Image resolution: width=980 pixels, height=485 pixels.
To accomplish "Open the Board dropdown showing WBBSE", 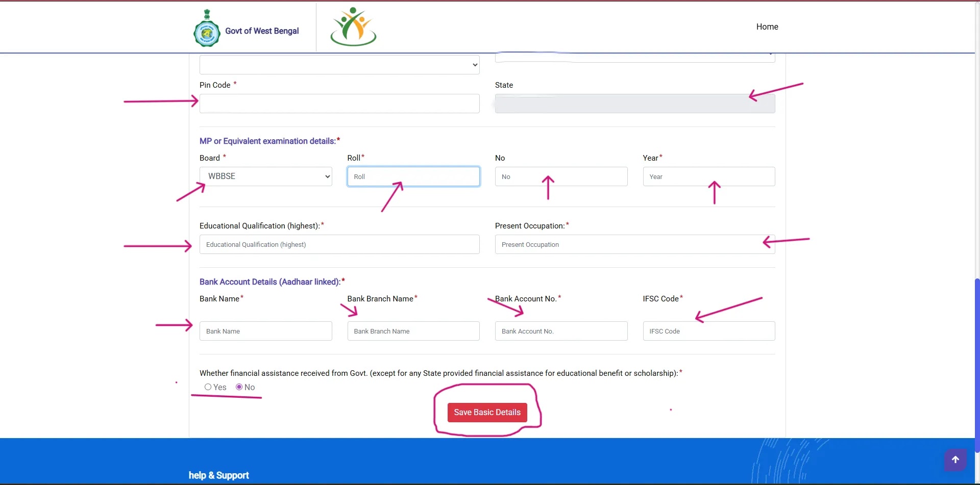I will tap(265, 176).
